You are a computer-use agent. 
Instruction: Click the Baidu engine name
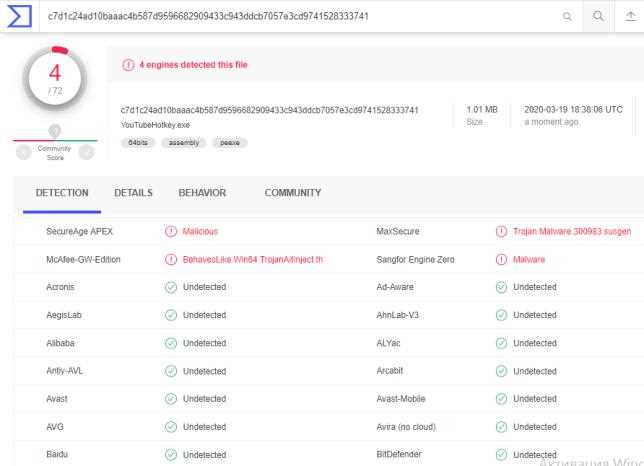[57, 455]
